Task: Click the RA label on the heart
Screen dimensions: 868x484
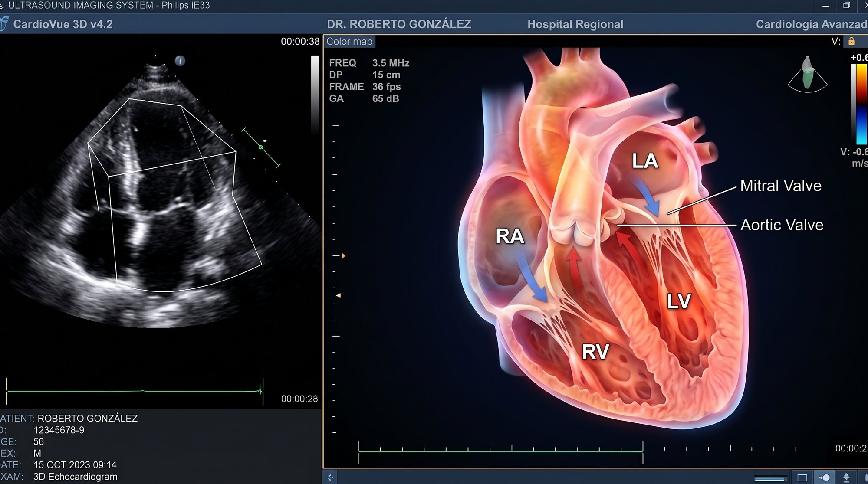Action: click(x=510, y=236)
